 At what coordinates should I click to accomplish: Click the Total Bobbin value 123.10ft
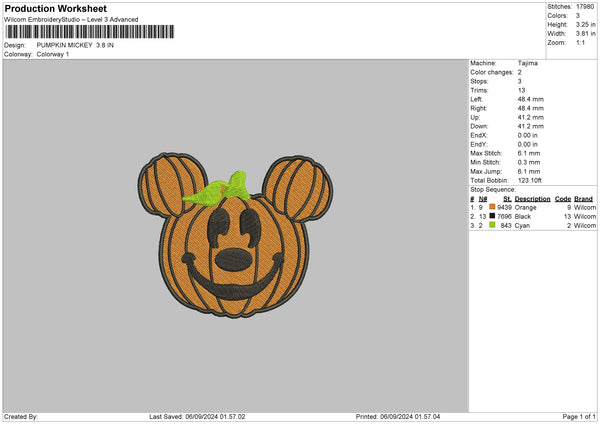tap(530, 180)
